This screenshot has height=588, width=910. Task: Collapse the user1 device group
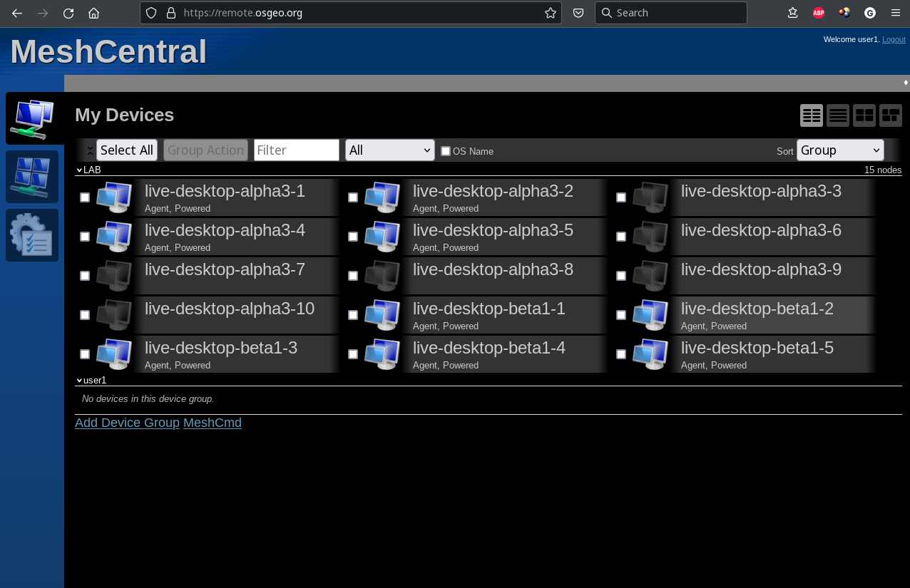tap(80, 381)
